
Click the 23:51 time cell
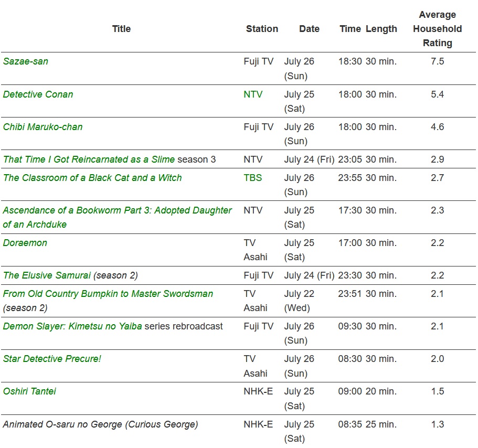pos(350,293)
